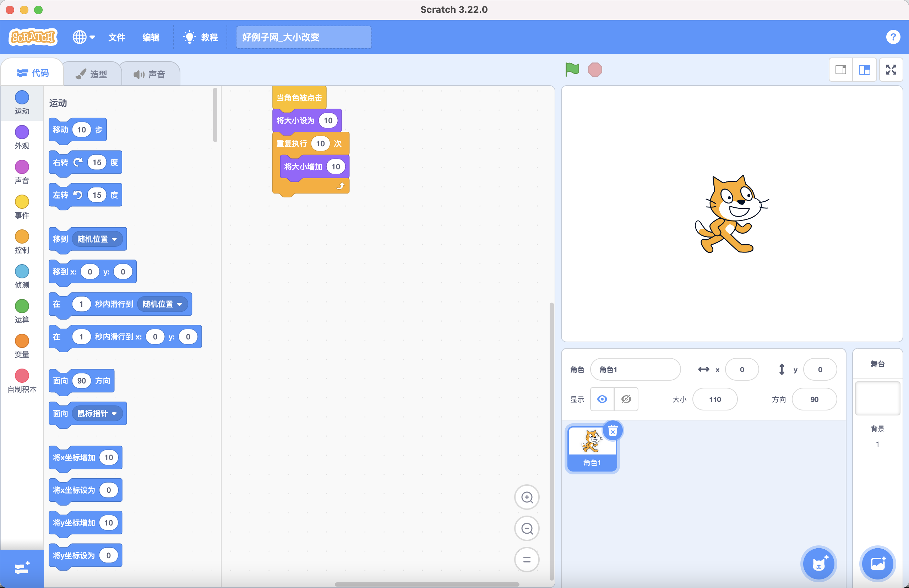
Task: Switch to the 造型 tab
Action: click(92, 74)
